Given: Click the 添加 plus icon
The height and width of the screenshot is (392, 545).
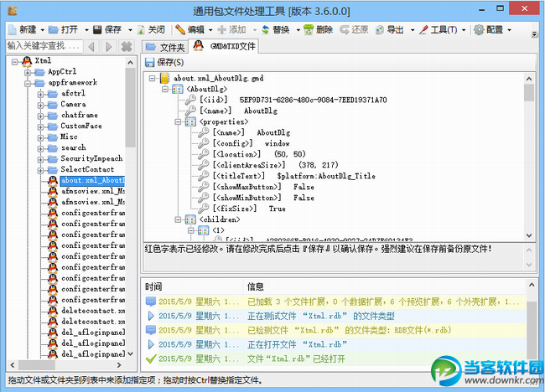Looking at the screenshot, I should click(221, 30).
